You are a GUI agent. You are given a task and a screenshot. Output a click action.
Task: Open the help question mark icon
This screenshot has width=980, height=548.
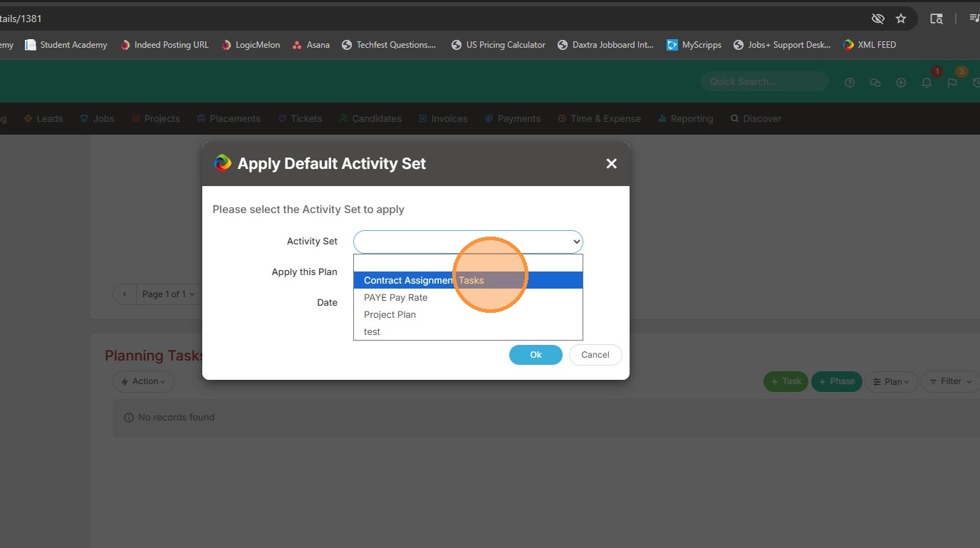850,83
